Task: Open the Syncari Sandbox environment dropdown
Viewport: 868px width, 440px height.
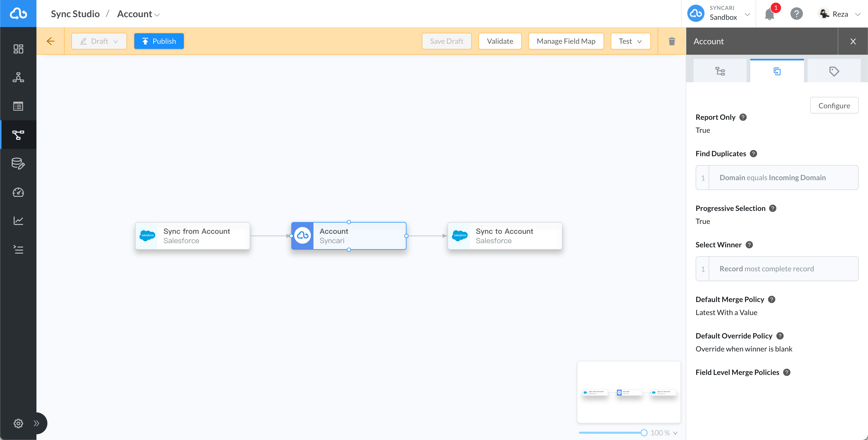Action: (x=747, y=14)
